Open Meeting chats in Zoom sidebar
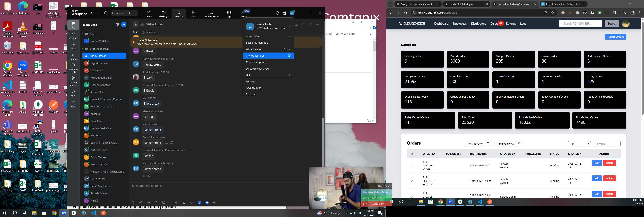The width and height of the screenshot is (644, 217). click(73, 68)
